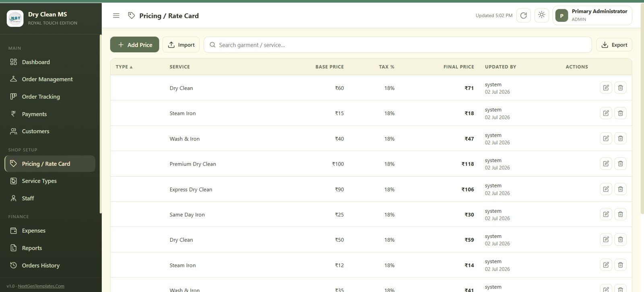Click the ₹106 final price value
Screen dimensions: 644x292
coord(468,189)
